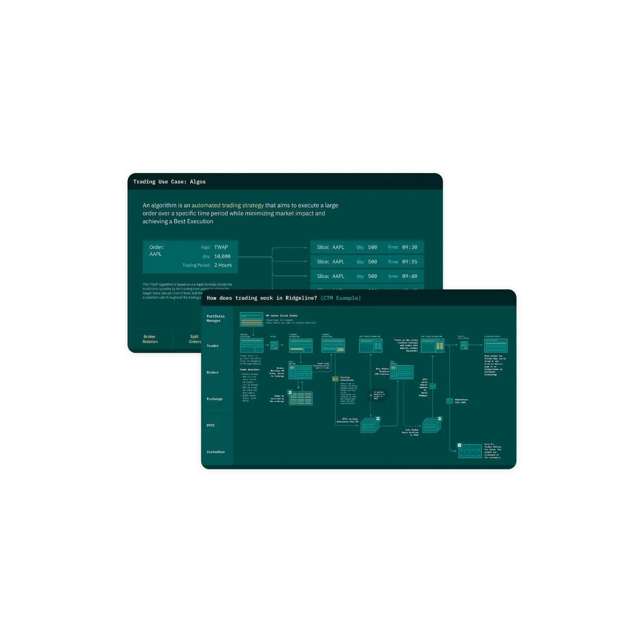Select the Split Orders tab
The image size is (644, 644).
(194, 339)
